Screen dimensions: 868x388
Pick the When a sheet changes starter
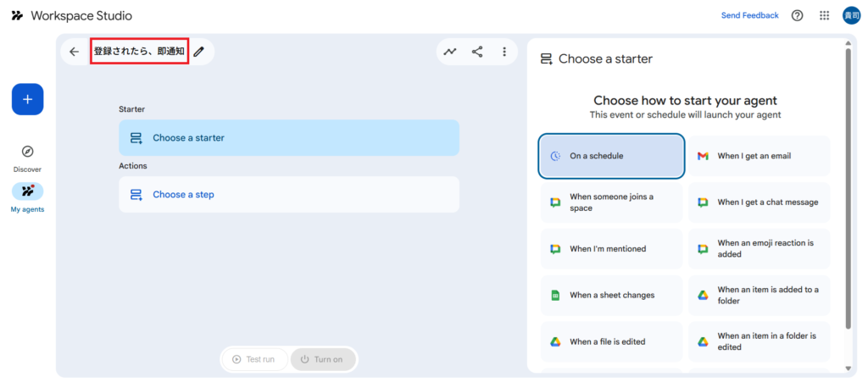pos(611,295)
